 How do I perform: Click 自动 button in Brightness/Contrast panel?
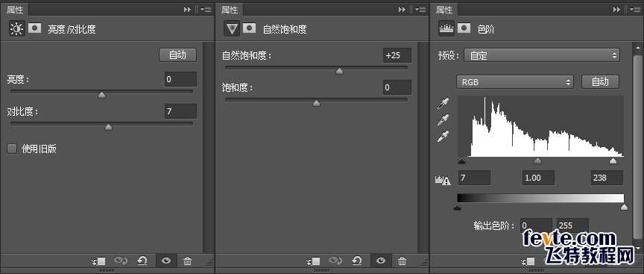coord(178,55)
